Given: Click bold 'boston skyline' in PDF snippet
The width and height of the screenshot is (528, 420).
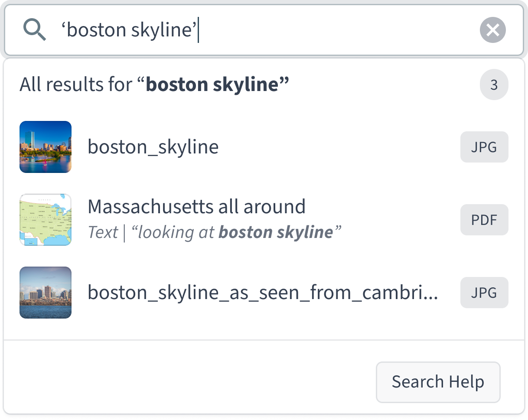Looking at the screenshot, I should pyautogui.click(x=276, y=233).
